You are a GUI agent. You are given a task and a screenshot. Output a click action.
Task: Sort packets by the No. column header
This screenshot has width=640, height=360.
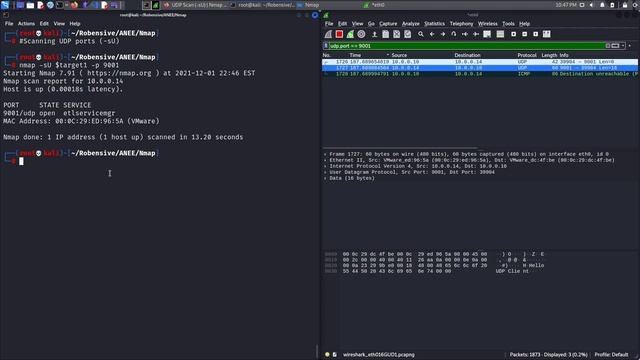click(x=327, y=55)
